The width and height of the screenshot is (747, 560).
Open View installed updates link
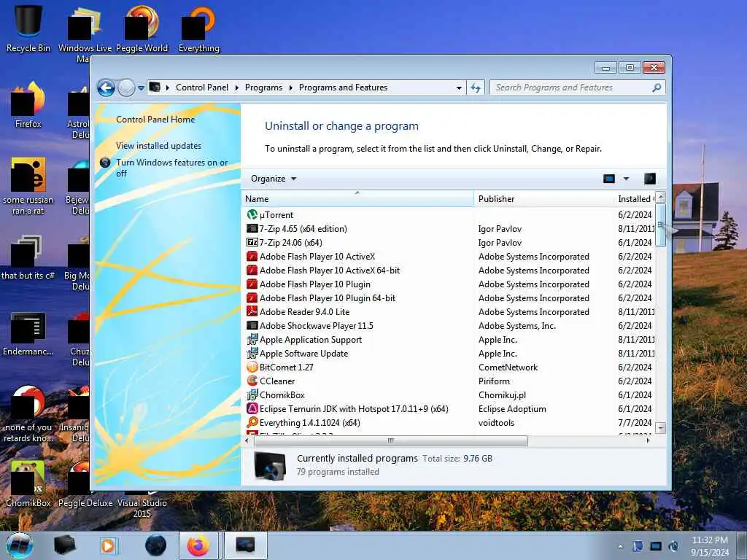158,146
